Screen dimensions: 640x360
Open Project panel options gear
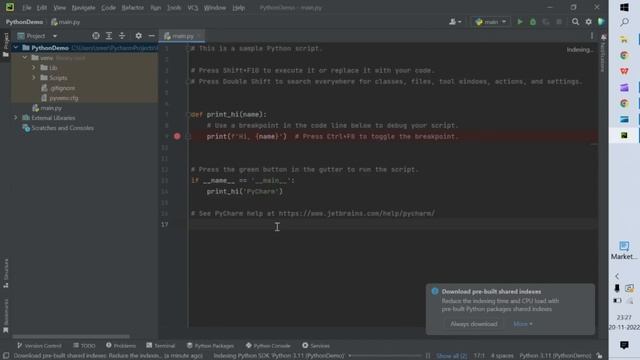click(138, 36)
